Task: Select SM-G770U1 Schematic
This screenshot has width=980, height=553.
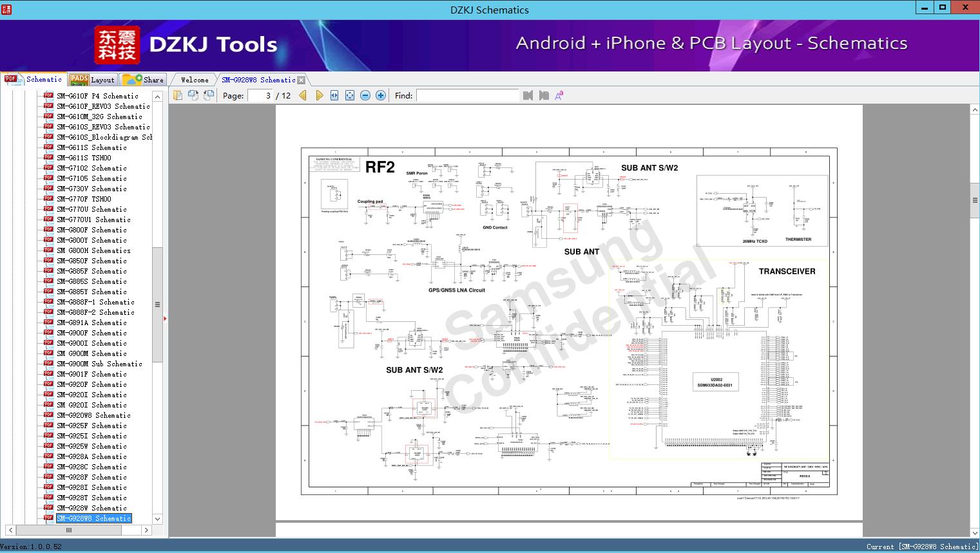Action: [93, 220]
